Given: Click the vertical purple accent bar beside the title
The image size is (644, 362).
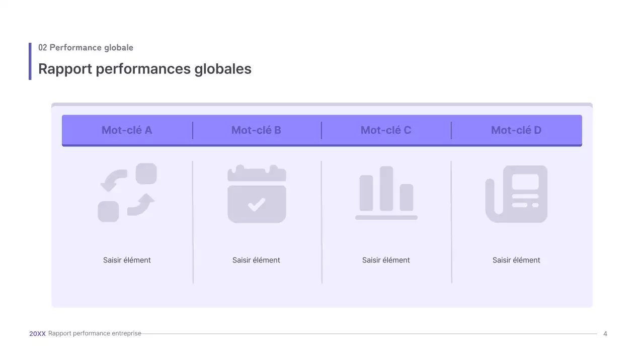Looking at the screenshot, I should click(30, 60).
